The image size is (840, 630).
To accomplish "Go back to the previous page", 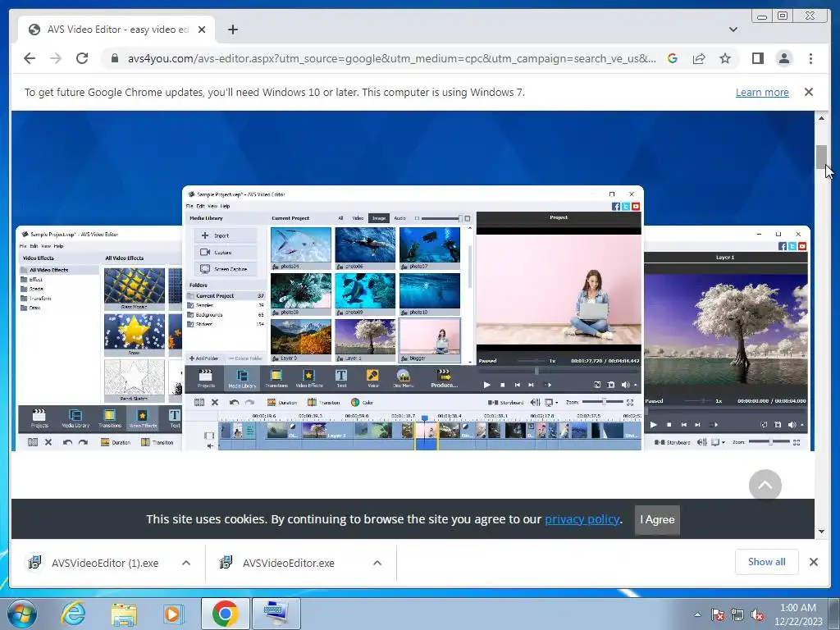I will (x=30, y=58).
